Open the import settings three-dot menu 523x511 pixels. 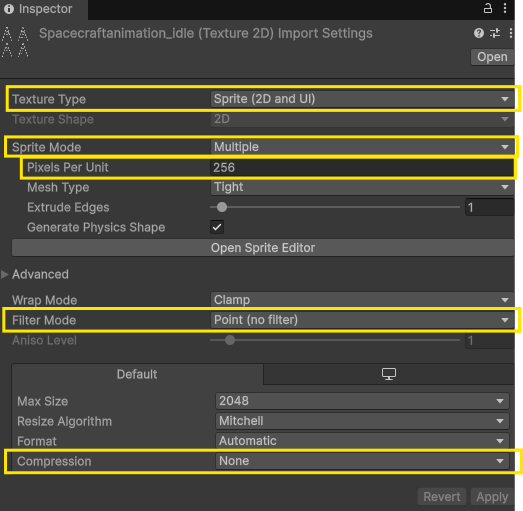511,33
